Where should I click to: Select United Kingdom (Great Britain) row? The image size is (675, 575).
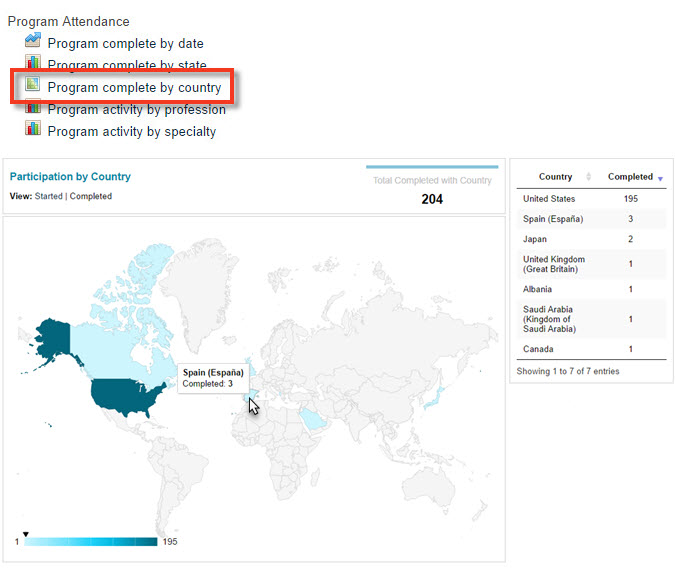click(x=591, y=264)
